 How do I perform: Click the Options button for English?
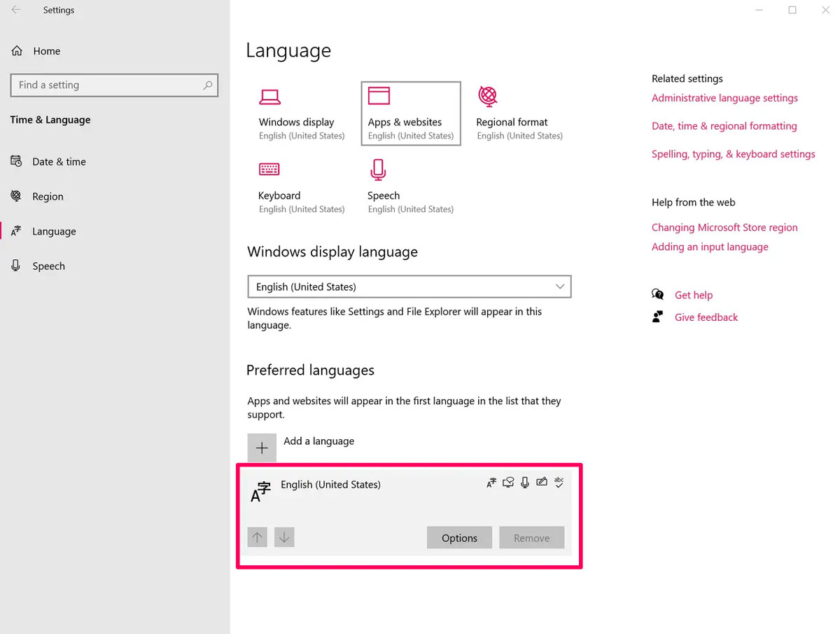pos(459,538)
